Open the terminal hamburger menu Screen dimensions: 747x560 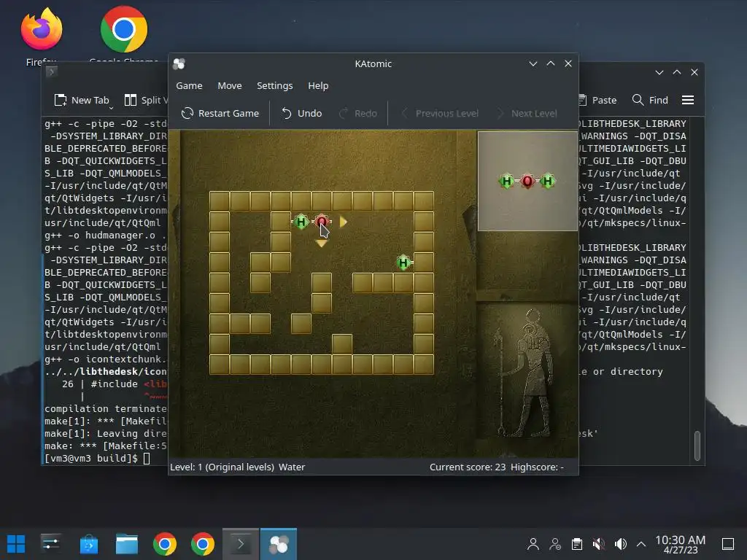click(x=687, y=100)
